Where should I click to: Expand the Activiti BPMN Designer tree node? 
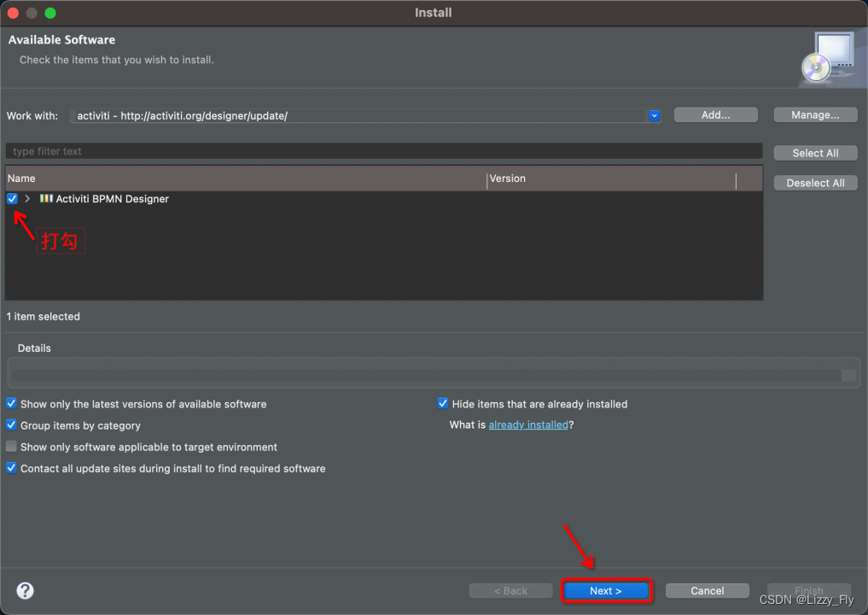27,198
